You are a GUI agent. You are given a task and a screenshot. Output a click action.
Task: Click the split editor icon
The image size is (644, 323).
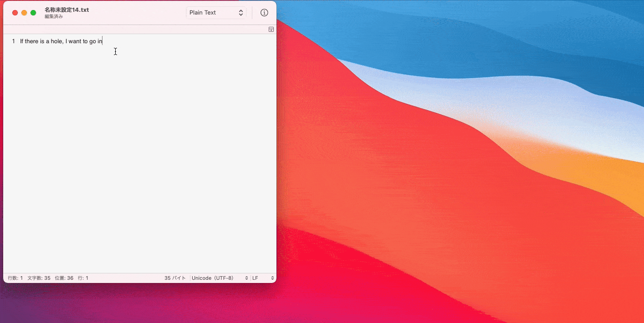[271, 30]
